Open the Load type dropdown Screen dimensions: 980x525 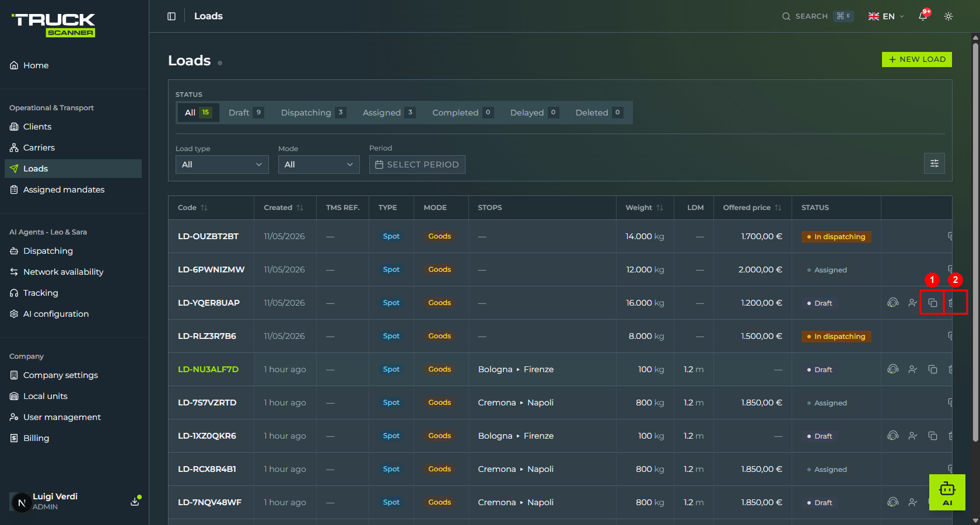point(222,164)
